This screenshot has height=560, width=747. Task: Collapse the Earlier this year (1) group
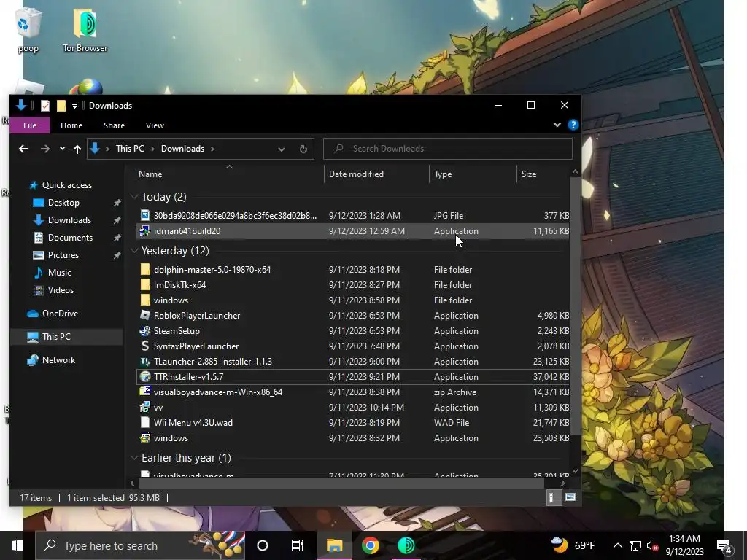click(134, 458)
